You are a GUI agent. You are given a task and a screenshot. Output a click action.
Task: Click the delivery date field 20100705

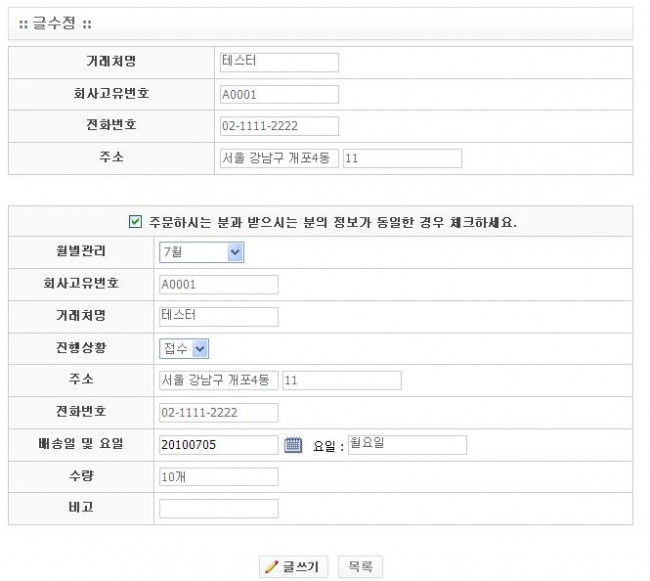tap(218, 445)
